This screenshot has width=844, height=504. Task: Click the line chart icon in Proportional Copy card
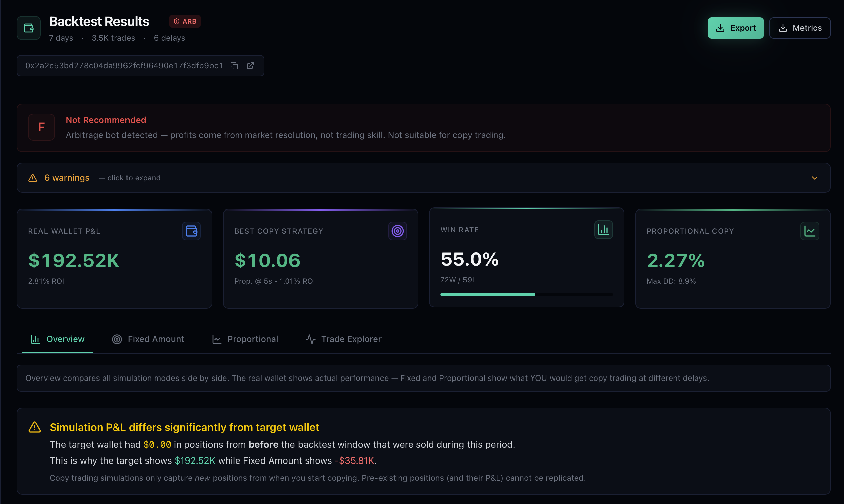[809, 231]
